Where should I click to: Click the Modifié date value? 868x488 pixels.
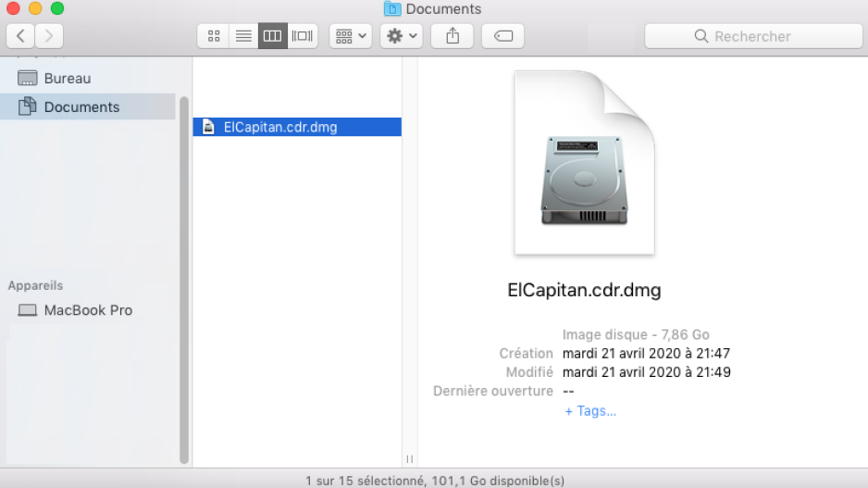[646, 372]
